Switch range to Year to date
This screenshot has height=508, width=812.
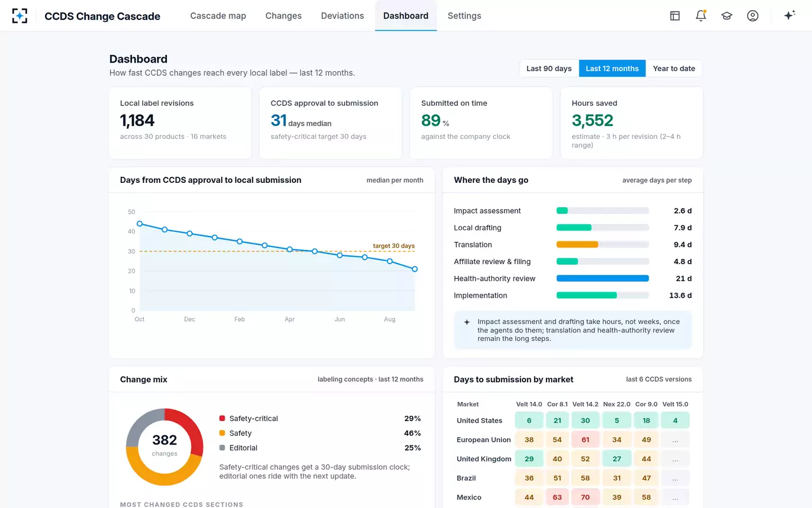[x=674, y=68]
